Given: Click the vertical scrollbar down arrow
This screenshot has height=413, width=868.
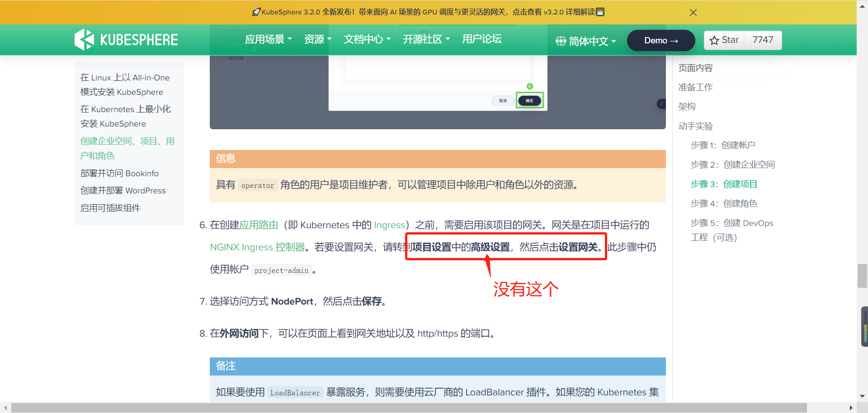Looking at the screenshot, I should (x=862, y=396).
